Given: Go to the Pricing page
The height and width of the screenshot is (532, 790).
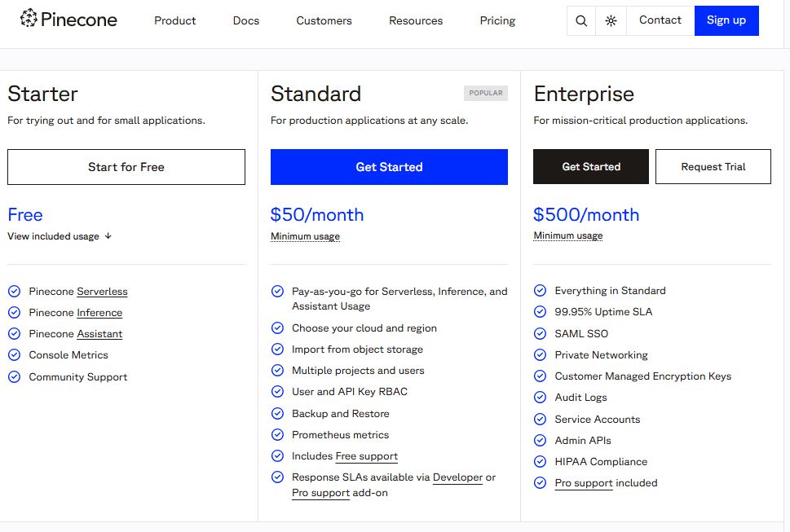Looking at the screenshot, I should (497, 20).
